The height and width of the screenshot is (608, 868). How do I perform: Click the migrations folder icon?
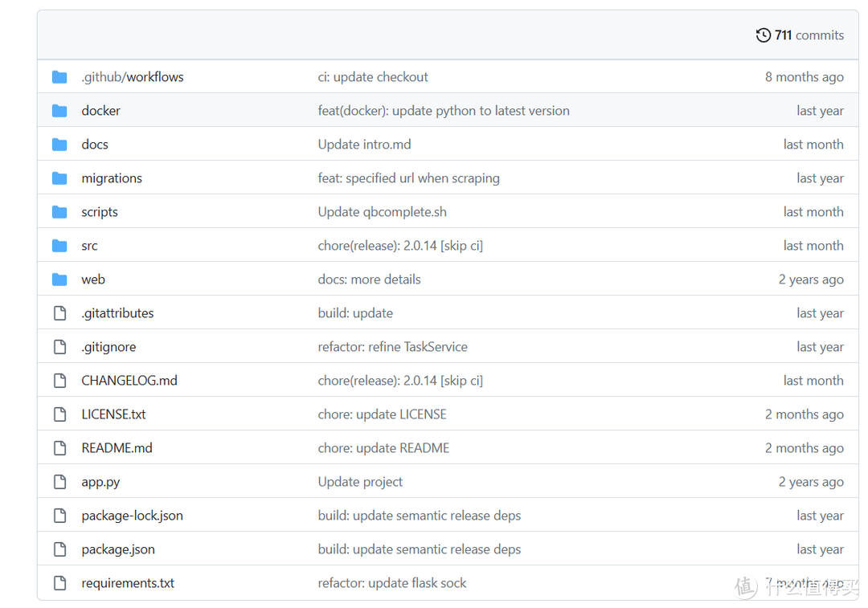[x=59, y=178]
